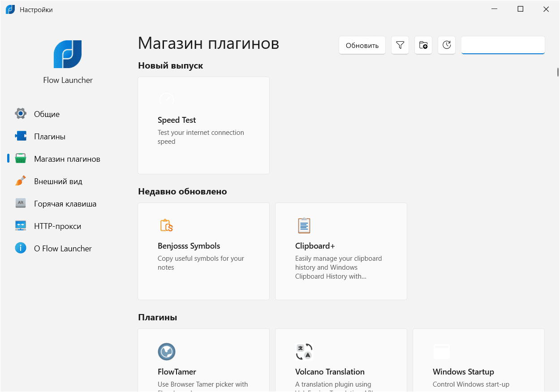Click the Горячая клавиша Alt key icon
This screenshot has width=560, height=392.
[21, 203]
